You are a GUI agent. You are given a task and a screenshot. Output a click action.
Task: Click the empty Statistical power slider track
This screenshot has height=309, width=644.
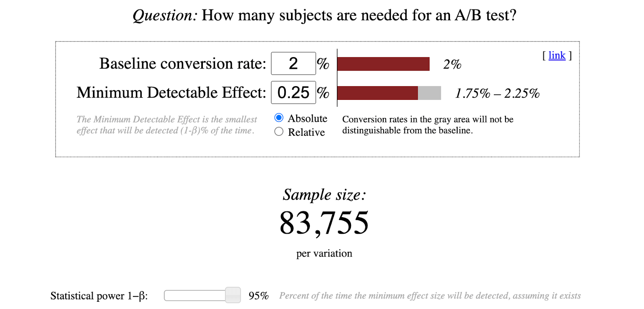[194, 295]
